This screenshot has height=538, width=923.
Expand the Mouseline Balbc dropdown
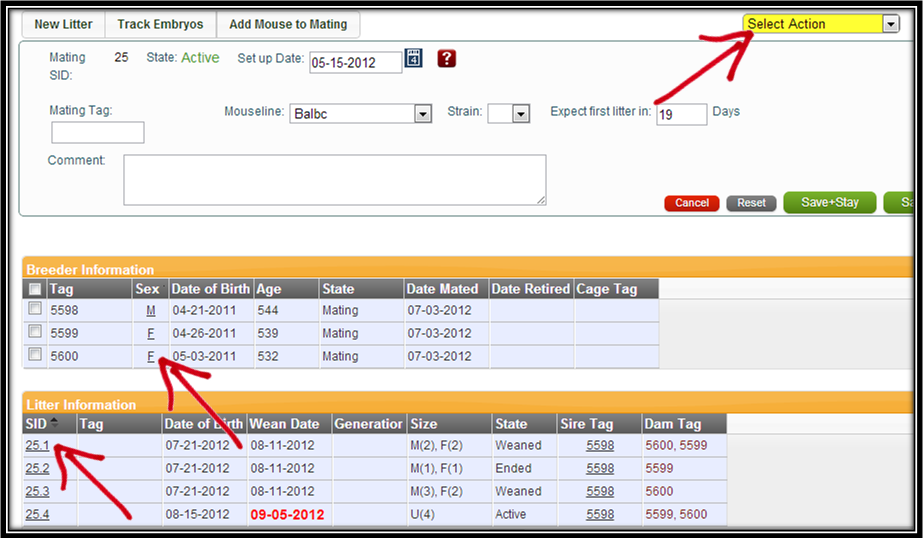(x=422, y=114)
